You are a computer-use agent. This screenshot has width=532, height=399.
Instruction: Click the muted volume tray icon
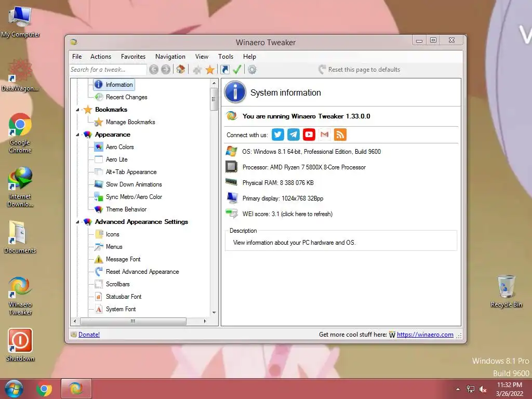coord(483,389)
